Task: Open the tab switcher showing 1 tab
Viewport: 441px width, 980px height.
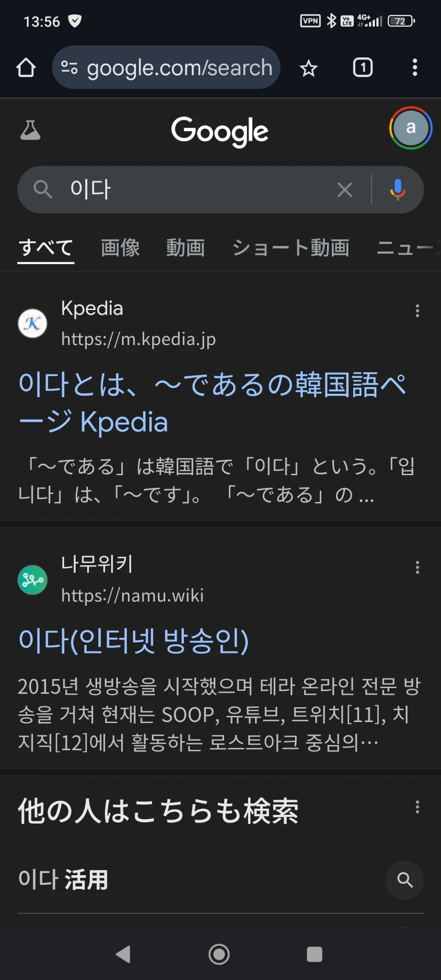Action: click(x=362, y=67)
